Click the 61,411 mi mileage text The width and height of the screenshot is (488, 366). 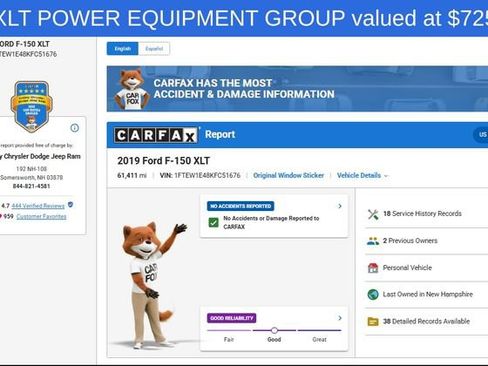(x=132, y=175)
